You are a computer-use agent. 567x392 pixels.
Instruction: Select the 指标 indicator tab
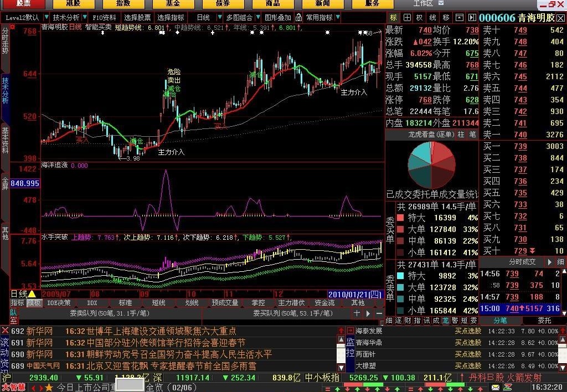click(x=17, y=303)
